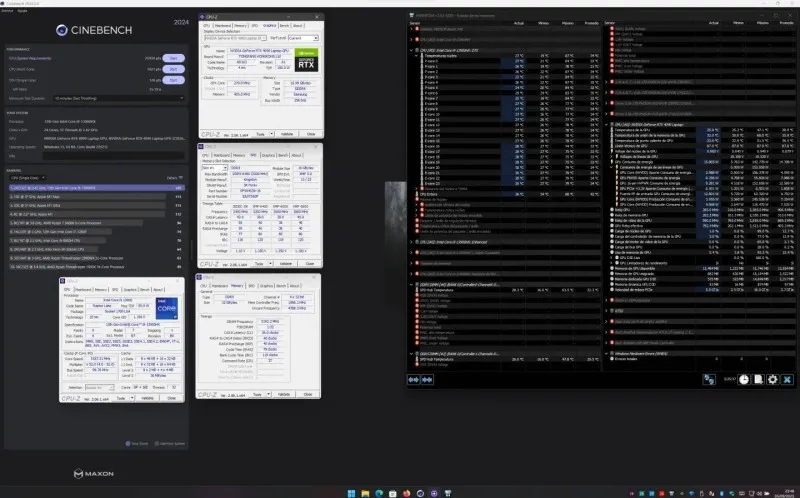Open the Archivo menu in Cinebench
The width and height of the screenshot is (800, 498).
click(x=7, y=10)
